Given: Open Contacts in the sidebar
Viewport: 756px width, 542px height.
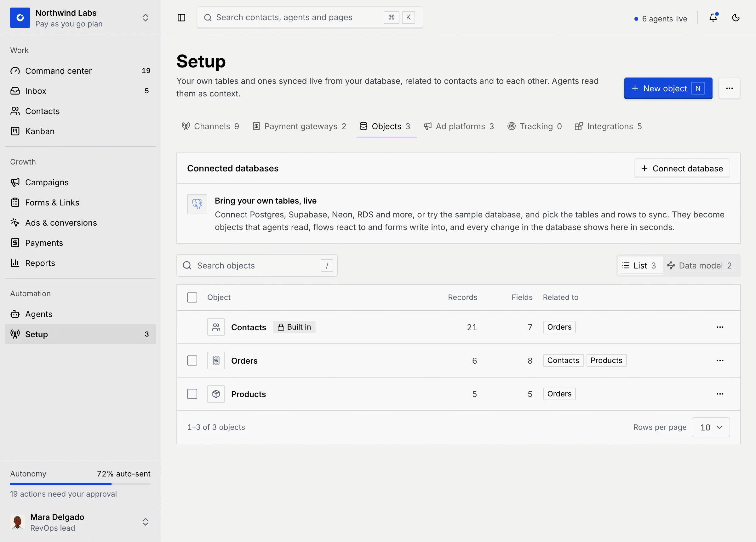Looking at the screenshot, I should click(x=80, y=111).
